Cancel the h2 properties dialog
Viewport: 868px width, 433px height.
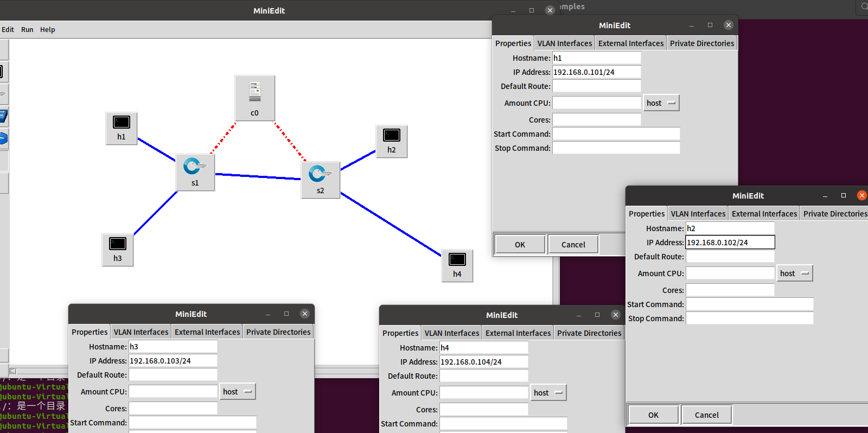tap(707, 415)
